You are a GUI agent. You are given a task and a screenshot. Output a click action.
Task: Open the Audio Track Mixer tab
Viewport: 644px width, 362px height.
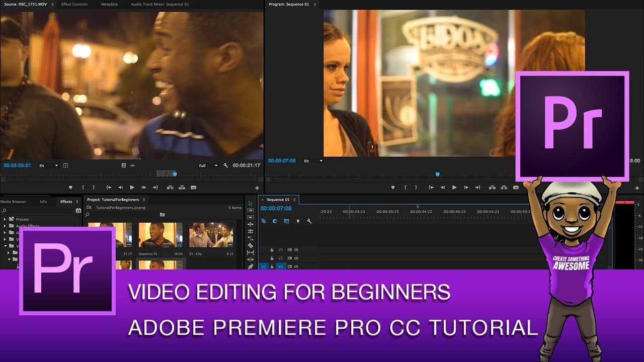point(160,4)
